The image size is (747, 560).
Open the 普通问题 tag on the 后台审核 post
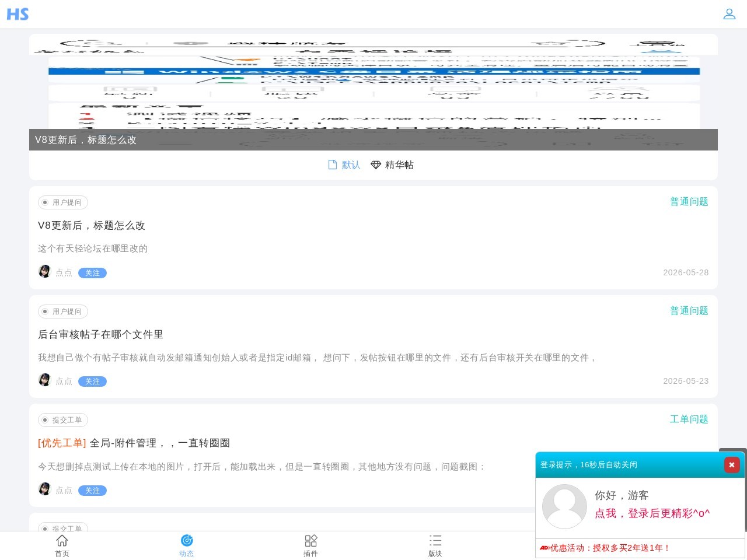(689, 311)
